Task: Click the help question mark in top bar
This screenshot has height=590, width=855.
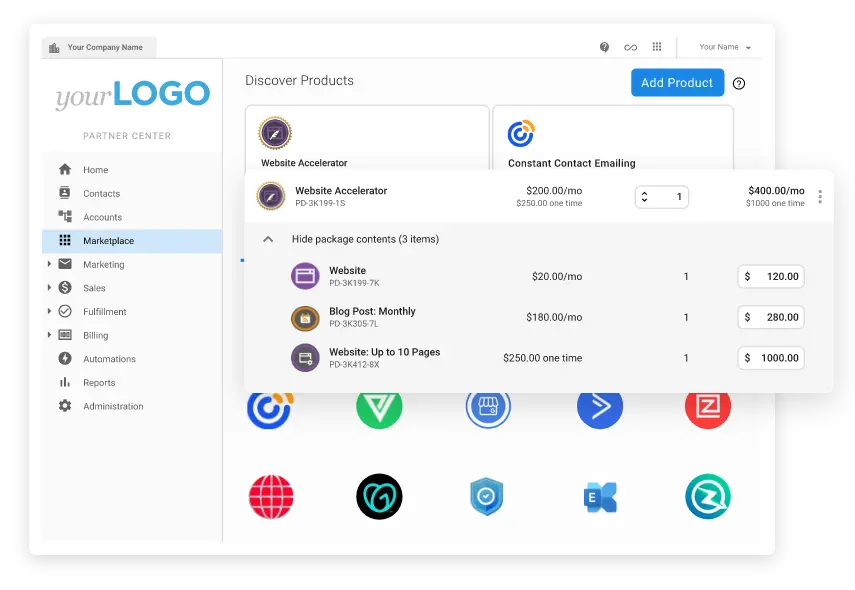Action: [x=604, y=47]
